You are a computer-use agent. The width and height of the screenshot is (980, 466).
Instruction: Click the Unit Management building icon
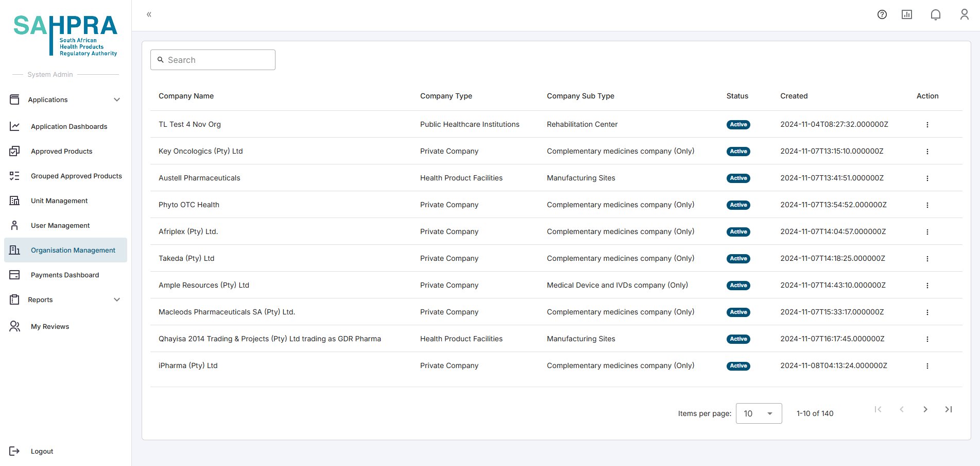14,201
